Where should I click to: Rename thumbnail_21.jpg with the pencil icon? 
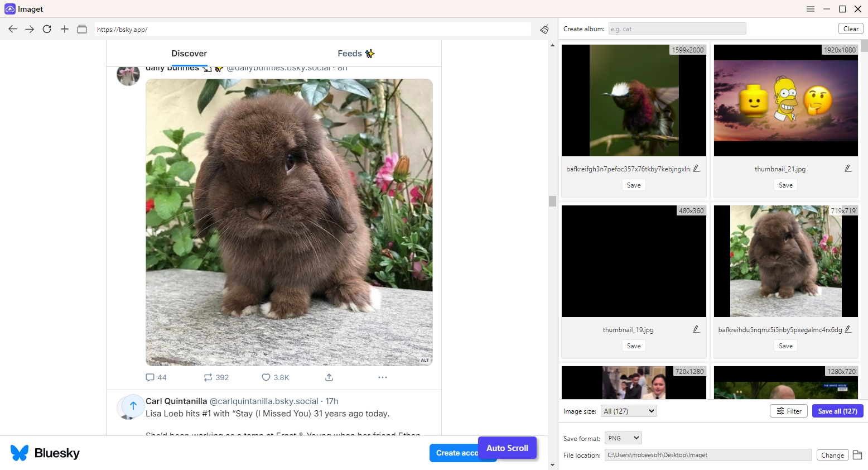(848, 169)
